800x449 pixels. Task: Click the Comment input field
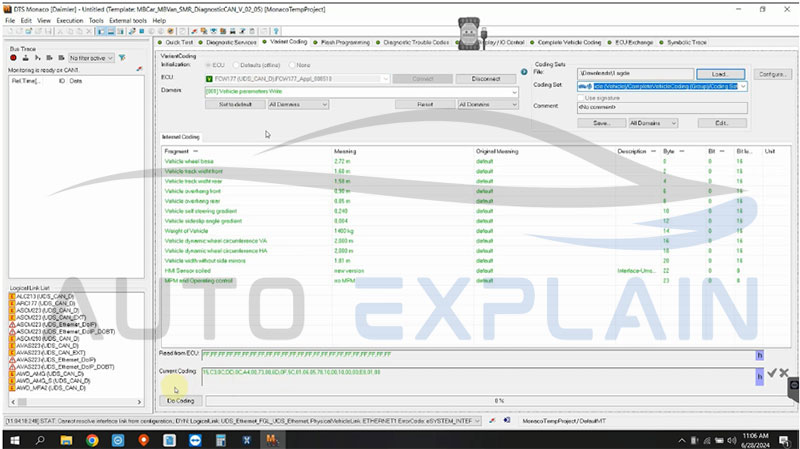(x=662, y=108)
